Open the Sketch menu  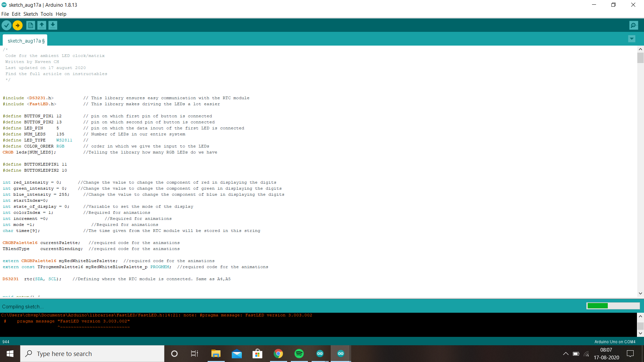click(x=31, y=14)
